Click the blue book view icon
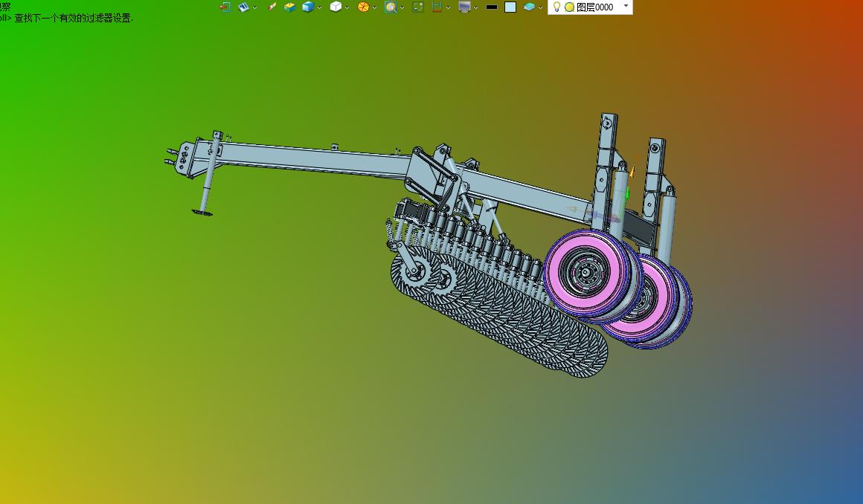The width and height of the screenshot is (863, 504). tap(243, 7)
